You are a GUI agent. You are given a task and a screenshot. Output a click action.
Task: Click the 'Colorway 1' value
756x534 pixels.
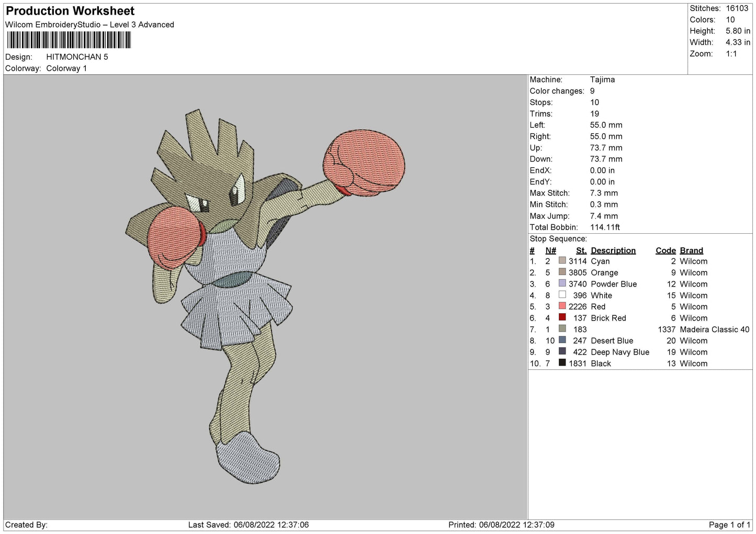[x=66, y=69]
